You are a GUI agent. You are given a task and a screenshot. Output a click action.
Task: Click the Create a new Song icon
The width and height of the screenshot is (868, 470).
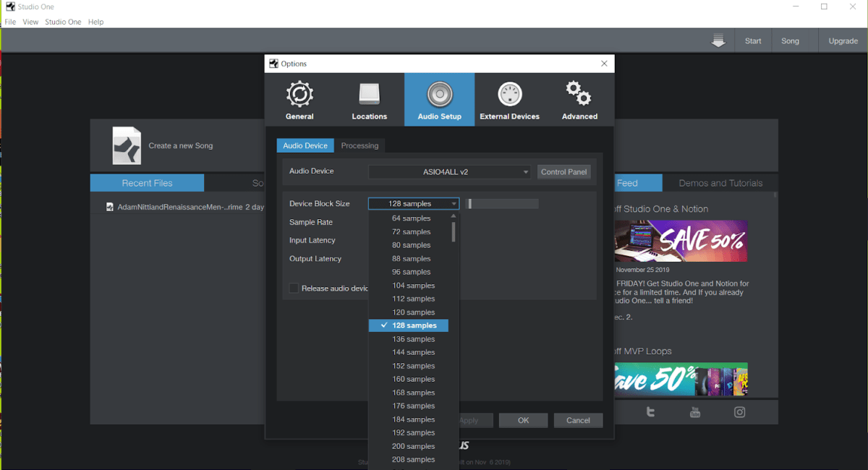127,145
